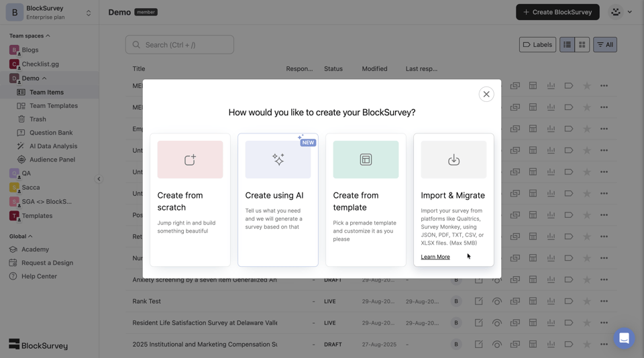
Task: Click the AI Data Analysis icon
Action: tap(21, 146)
